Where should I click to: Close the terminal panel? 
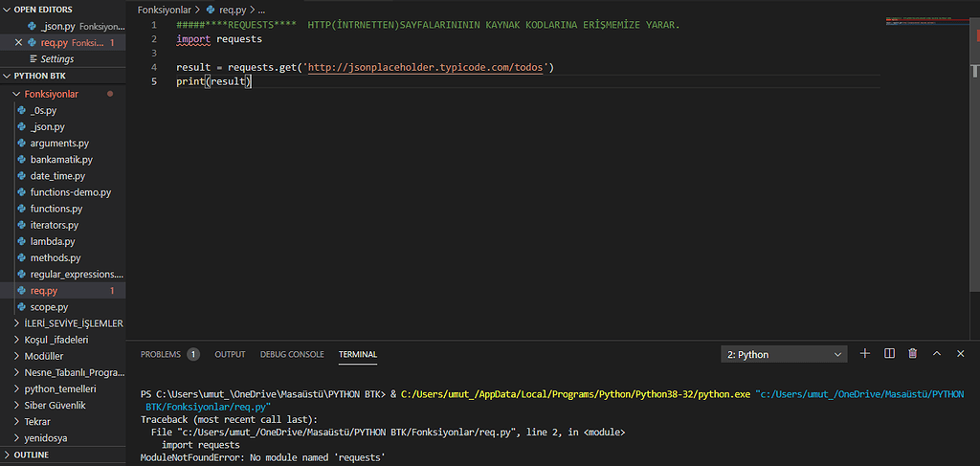(961, 354)
